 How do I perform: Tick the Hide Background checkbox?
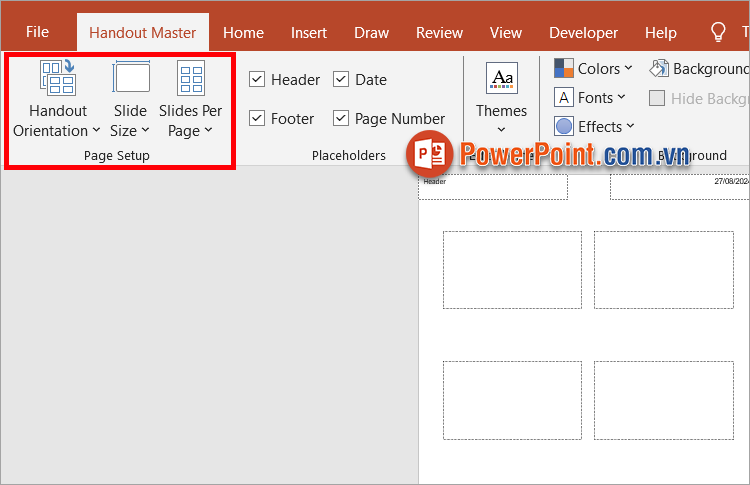click(x=657, y=98)
